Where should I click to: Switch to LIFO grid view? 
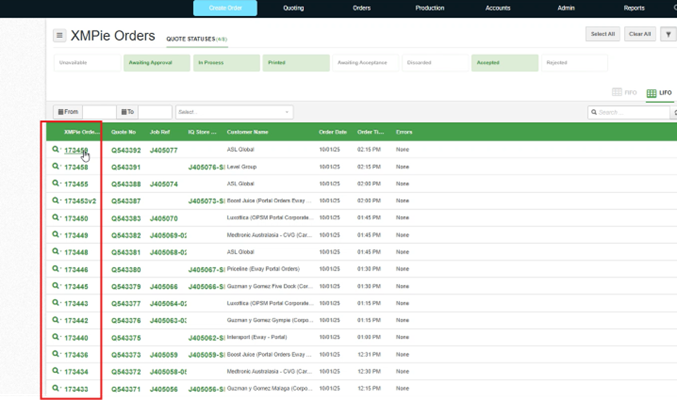point(659,93)
